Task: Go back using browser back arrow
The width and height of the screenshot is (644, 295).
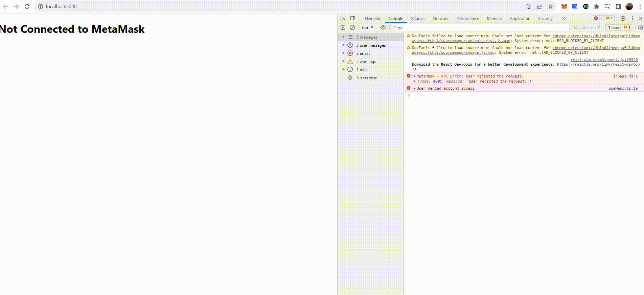Action: click(5, 6)
